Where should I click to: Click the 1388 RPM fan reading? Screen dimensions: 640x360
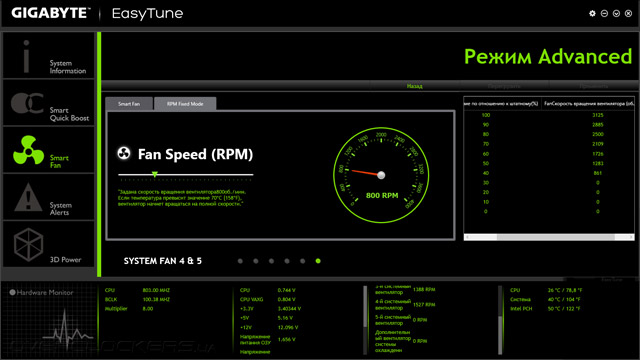tap(424, 289)
